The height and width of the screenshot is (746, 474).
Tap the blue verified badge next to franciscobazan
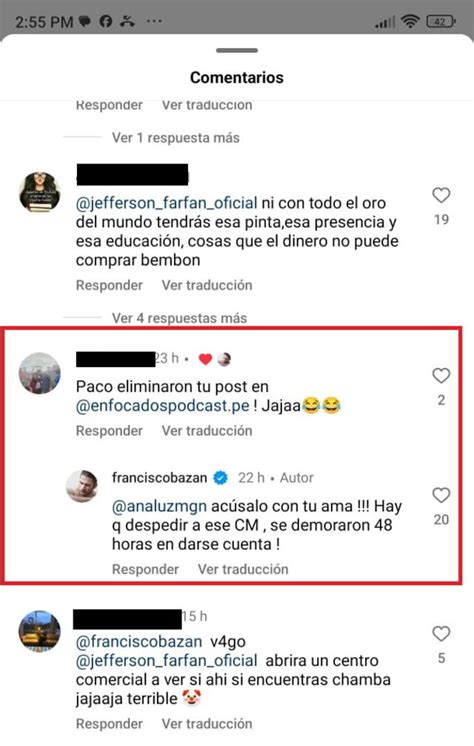(x=220, y=478)
